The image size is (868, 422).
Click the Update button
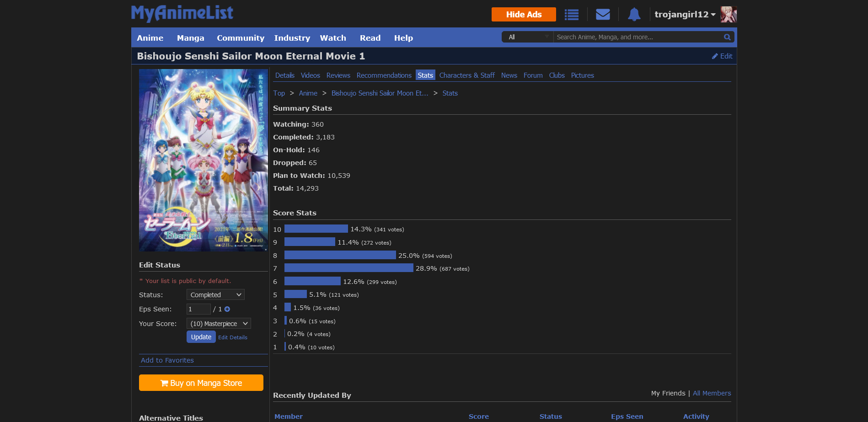click(x=201, y=337)
